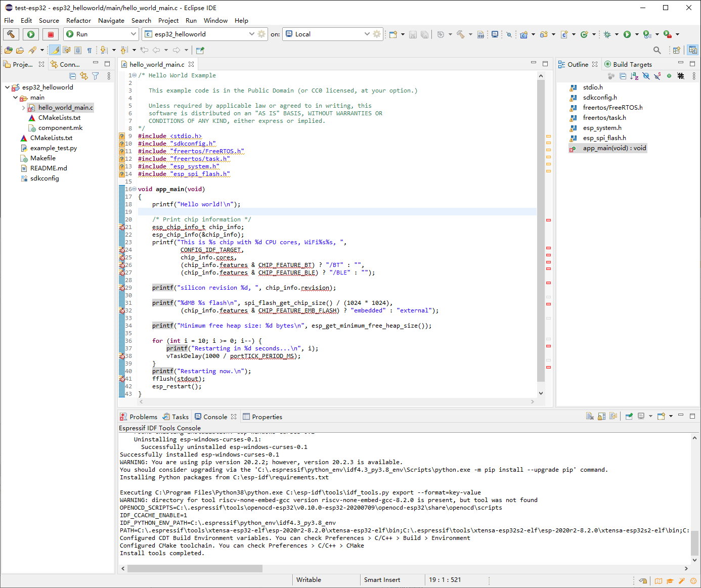The height and width of the screenshot is (588, 701).
Task: Switch to the Problems tab
Action: [143, 416]
